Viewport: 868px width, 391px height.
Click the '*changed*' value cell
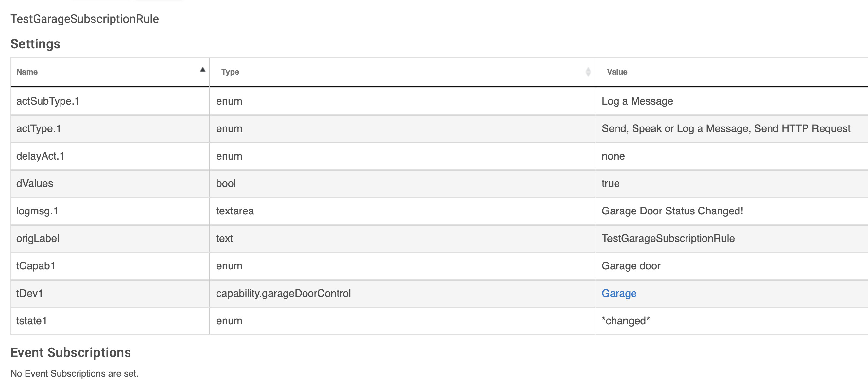tap(731, 321)
